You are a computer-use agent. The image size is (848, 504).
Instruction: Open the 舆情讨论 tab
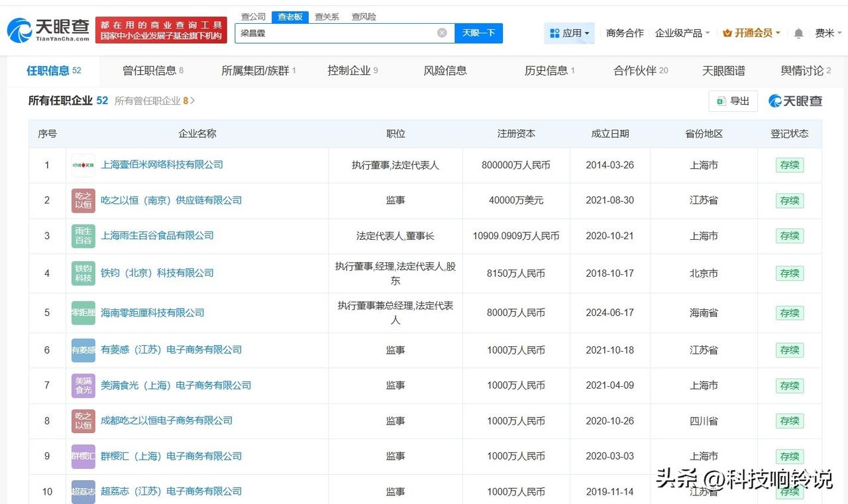804,71
